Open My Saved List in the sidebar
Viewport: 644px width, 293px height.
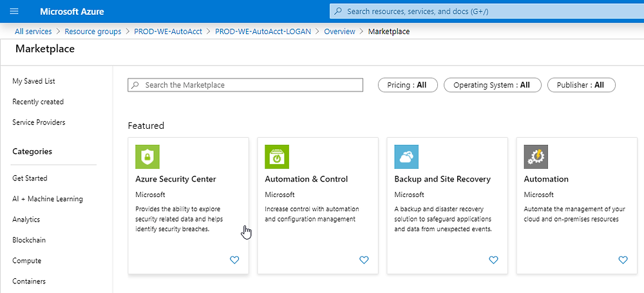click(33, 81)
